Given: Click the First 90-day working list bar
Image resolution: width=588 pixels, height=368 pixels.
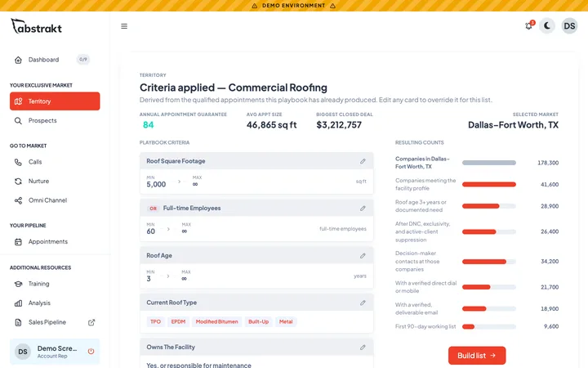Looking at the screenshot, I should coord(489,326).
